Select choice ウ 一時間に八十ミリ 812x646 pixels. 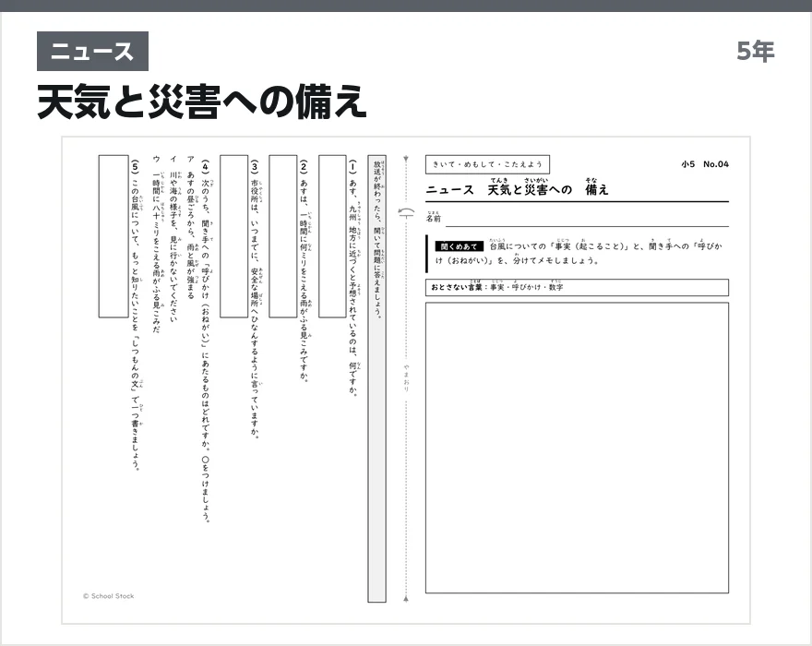[x=157, y=244]
